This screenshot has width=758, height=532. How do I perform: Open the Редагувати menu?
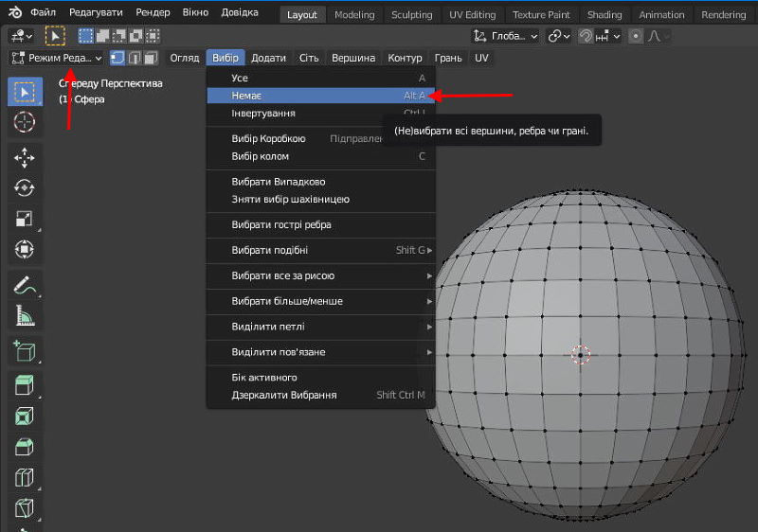pos(96,12)
